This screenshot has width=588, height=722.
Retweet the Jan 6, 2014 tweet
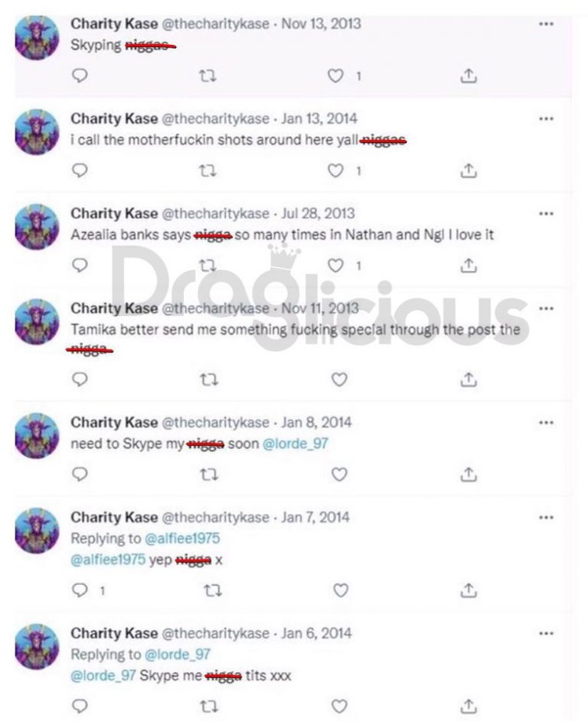click(207, 706)
